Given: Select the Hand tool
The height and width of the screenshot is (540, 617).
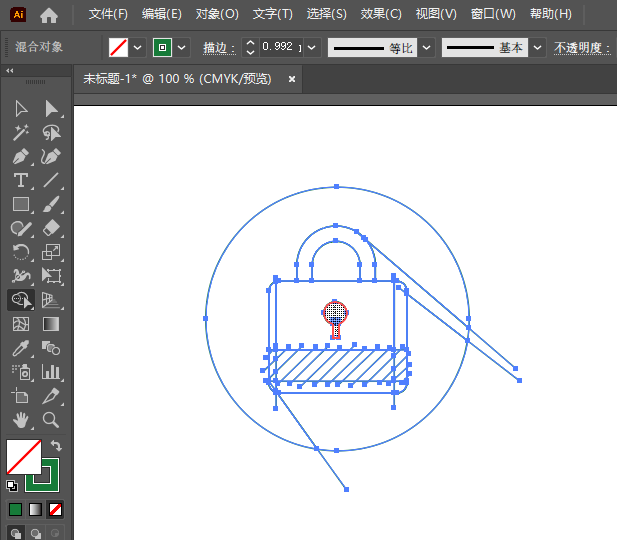Looking at the screenshot, I should click(x=21, y=420).
